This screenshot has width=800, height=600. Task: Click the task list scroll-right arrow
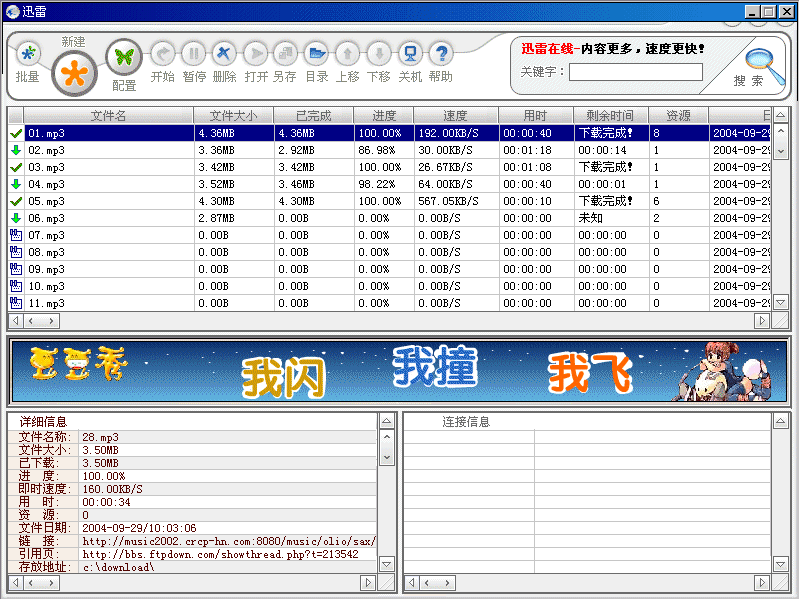(x=762, y=320)
